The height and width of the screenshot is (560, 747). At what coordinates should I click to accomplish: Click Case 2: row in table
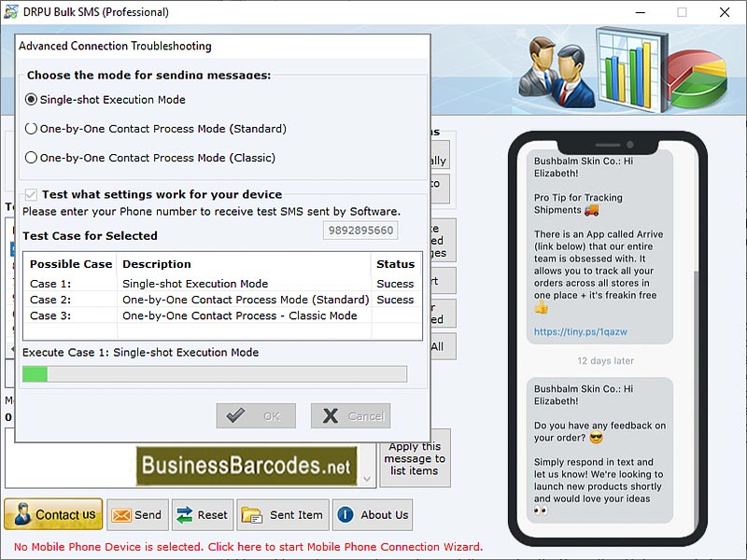pos(222,300)
